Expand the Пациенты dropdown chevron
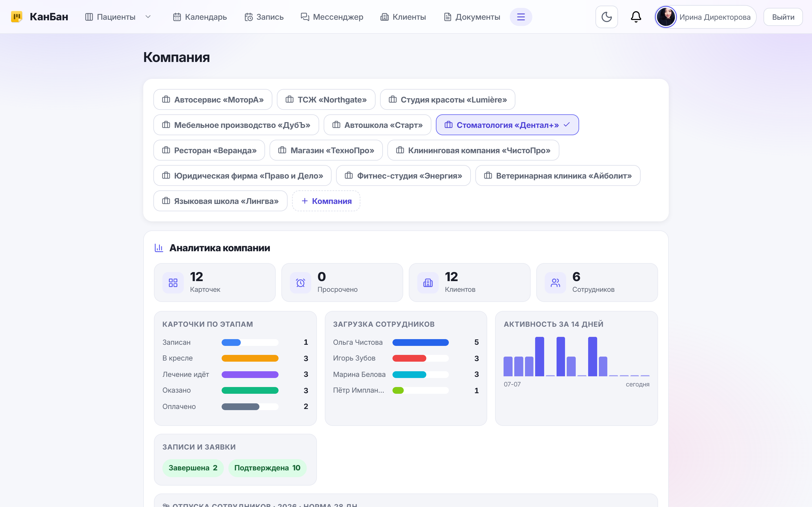This screenshot has width=812, height=507. pyautogui.click(x=148, y=17)
